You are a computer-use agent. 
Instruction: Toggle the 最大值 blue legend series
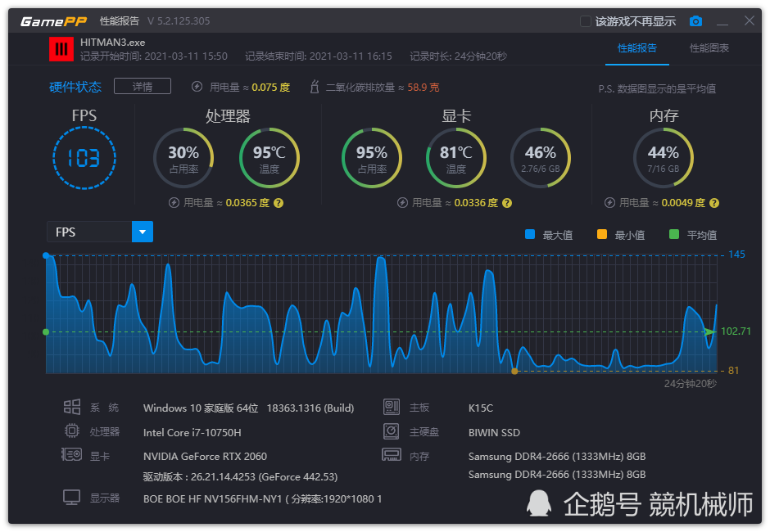point(530,235)
